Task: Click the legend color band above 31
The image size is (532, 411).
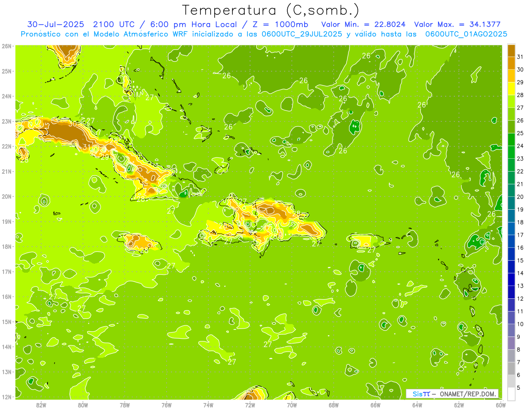Action: click(x=512, y=50)
